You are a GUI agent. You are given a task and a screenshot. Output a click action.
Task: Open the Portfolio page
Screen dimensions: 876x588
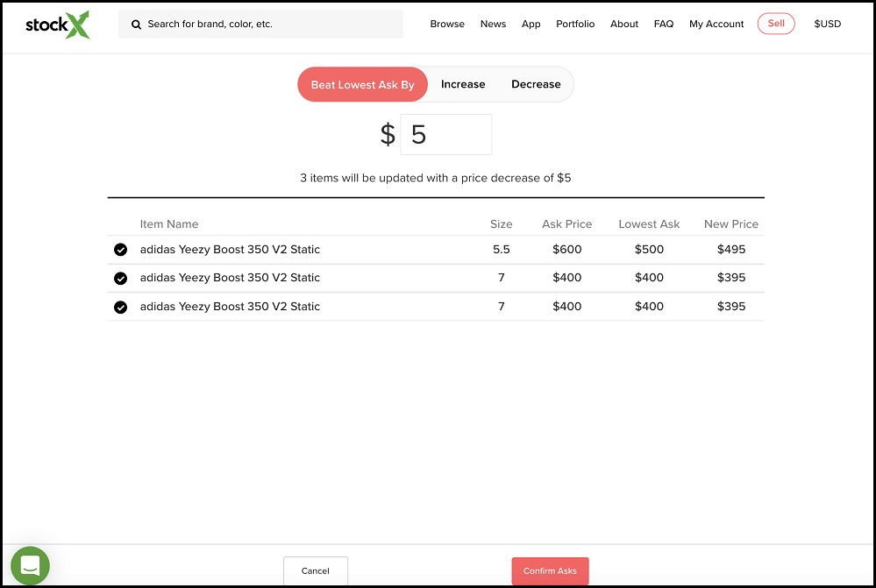click(575, 24)
